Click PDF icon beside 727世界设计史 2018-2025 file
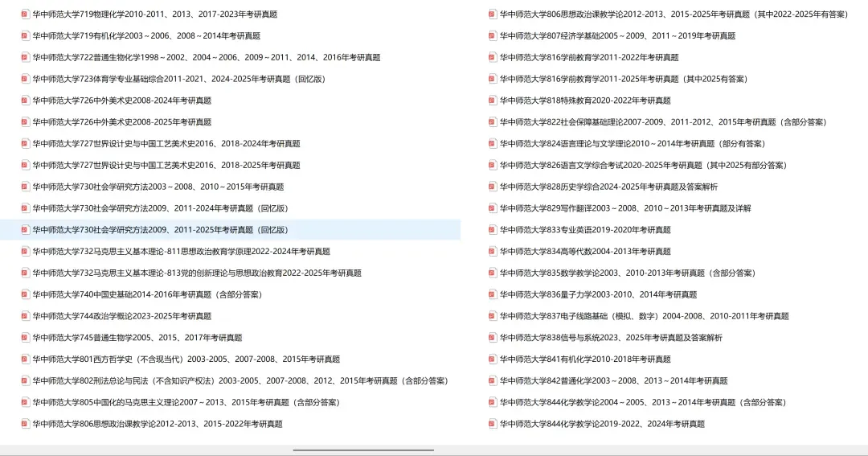This screenshot has width=868, height=456. point(25,166)
